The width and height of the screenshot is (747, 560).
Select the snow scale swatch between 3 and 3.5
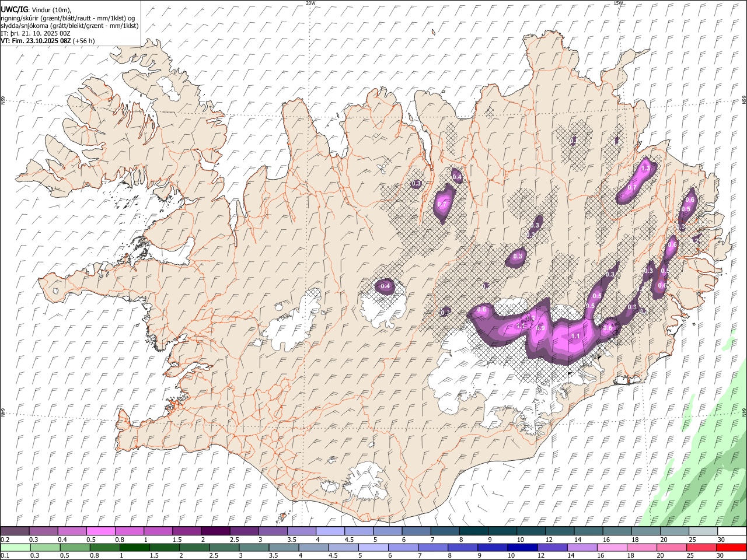pos(273,531)
